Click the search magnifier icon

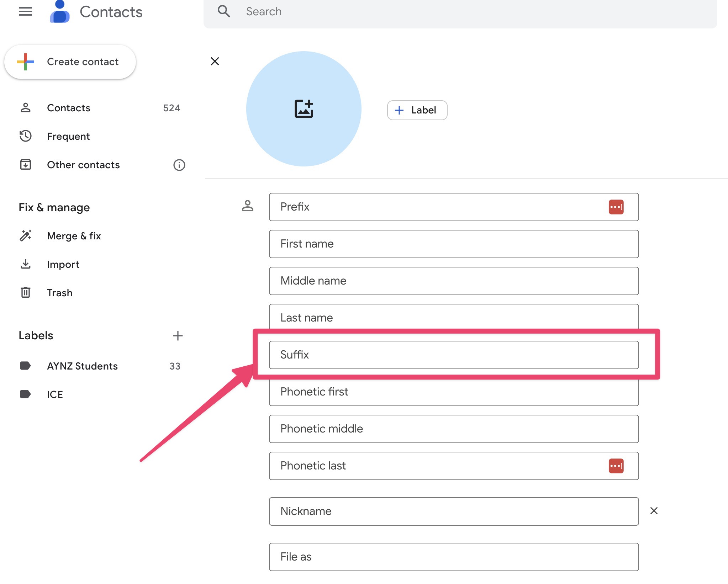[224, 11]
